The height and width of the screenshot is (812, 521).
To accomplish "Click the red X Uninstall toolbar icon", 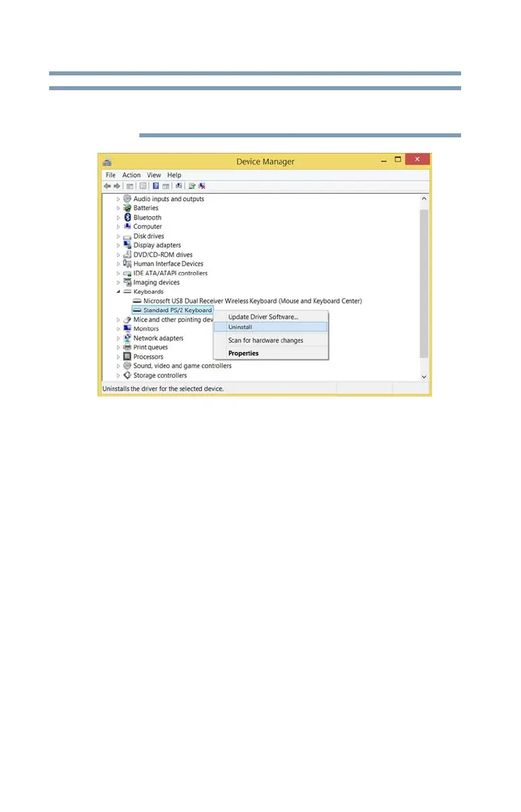I will [202, 186].
